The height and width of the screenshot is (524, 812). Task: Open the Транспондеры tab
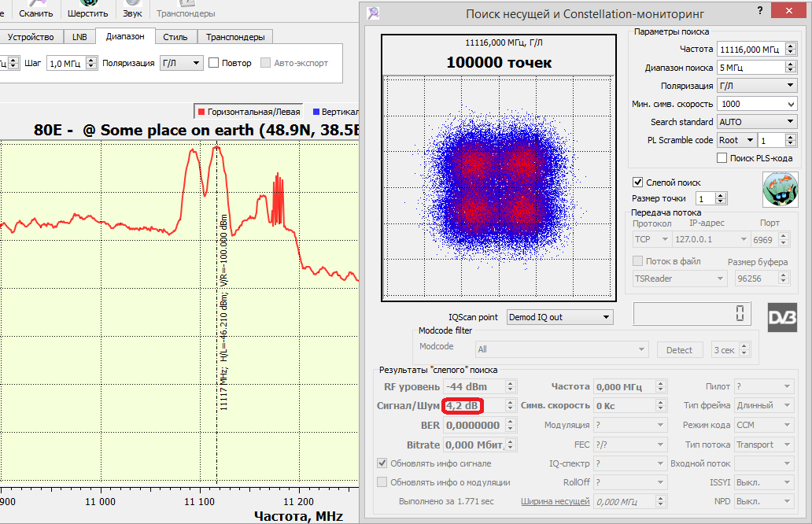click(x=235, y=37)
